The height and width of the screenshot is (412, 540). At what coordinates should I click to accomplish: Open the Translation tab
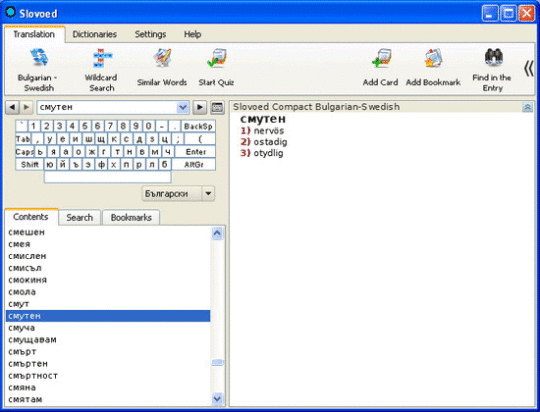click(x=34, y=34)
